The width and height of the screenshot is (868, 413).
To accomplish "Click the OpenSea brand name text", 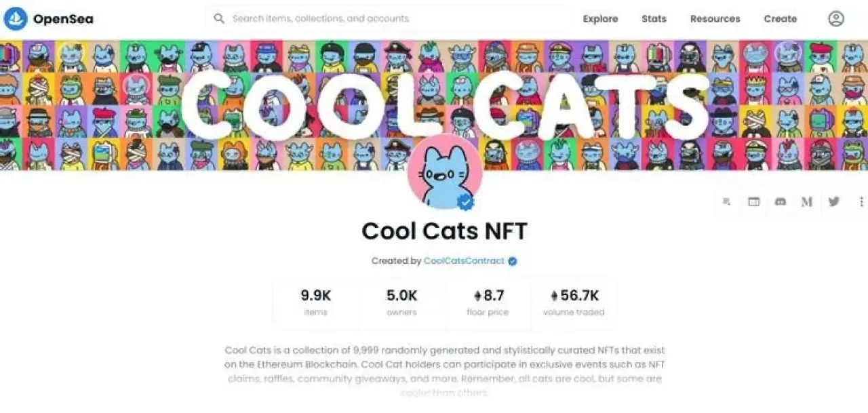I will pos(63,19).
